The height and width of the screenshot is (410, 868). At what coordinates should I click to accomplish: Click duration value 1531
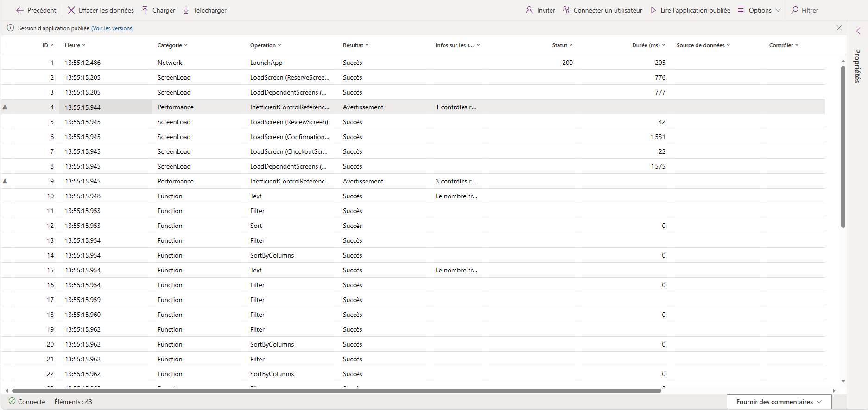[658, 137]
